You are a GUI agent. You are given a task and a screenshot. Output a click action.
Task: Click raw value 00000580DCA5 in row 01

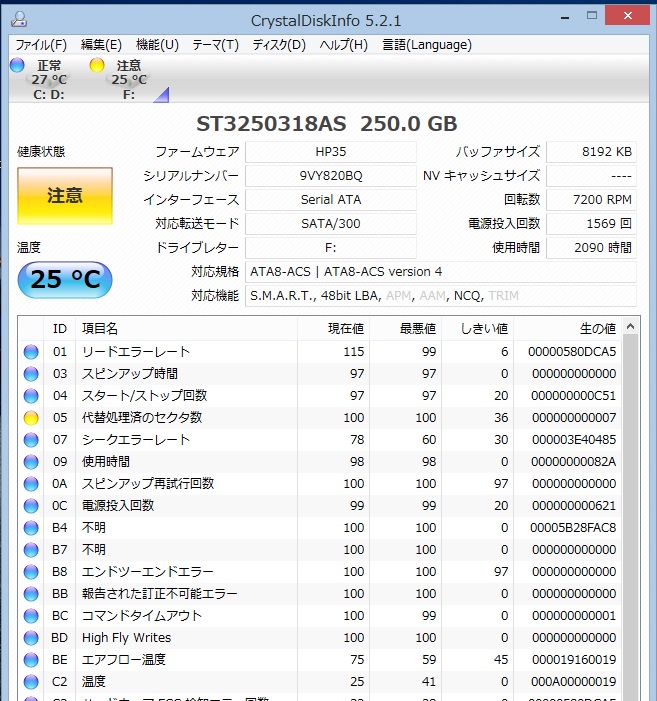(x=572, y=352)
